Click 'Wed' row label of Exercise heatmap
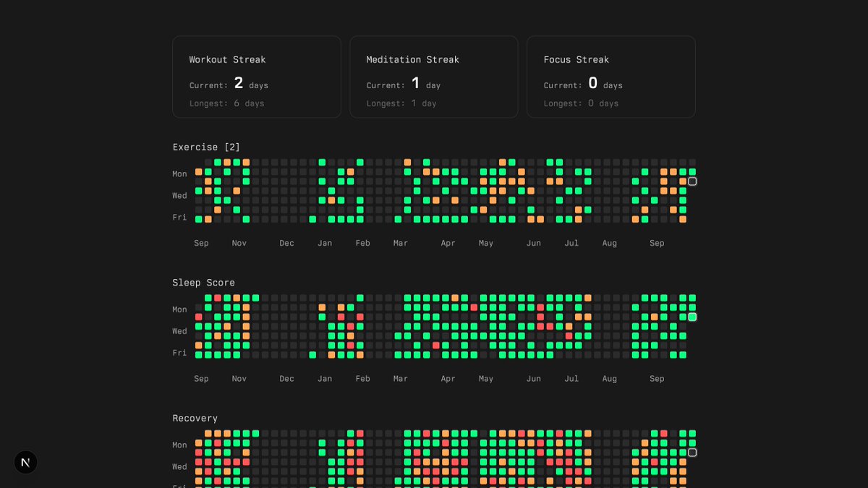Image resolution: width=868 pixels, height=488 pixels. pos(179,195)
